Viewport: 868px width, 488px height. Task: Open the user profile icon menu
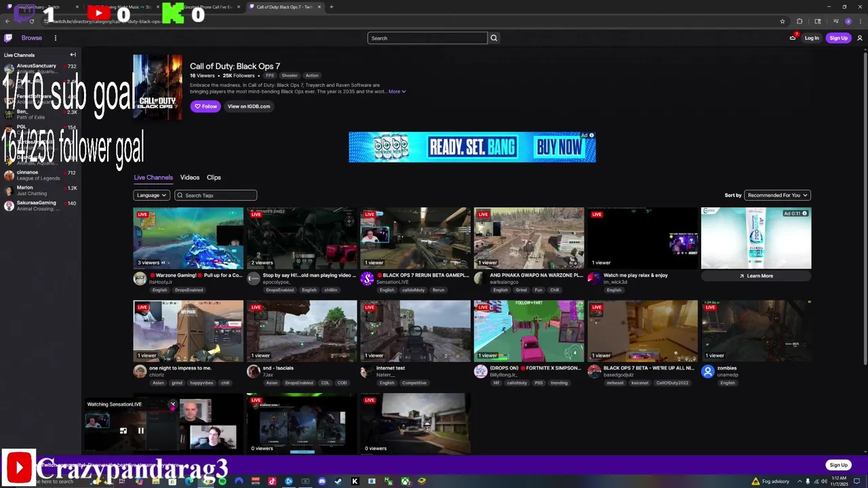860,38
